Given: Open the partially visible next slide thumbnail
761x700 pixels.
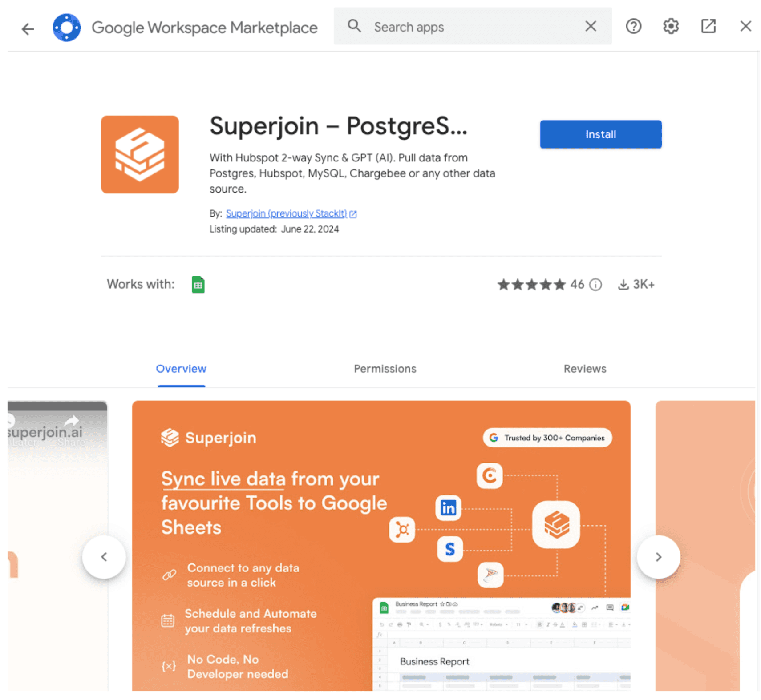Looking at the screenshot, I should [x=704, y=545].
